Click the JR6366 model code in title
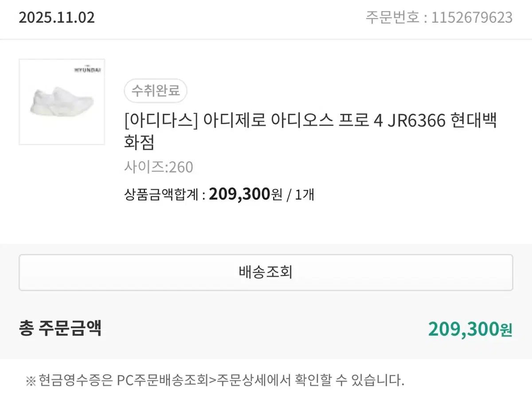The image size is (532, 407). (416, 121)
